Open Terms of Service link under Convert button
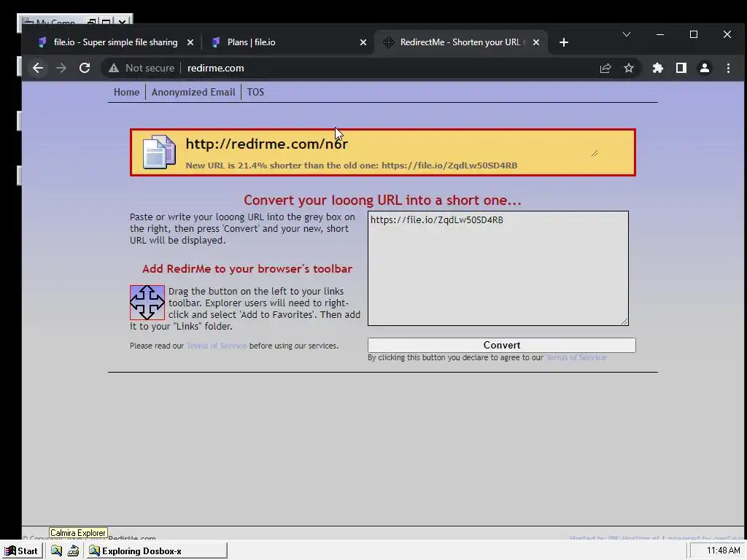 (x=576, y=357)
